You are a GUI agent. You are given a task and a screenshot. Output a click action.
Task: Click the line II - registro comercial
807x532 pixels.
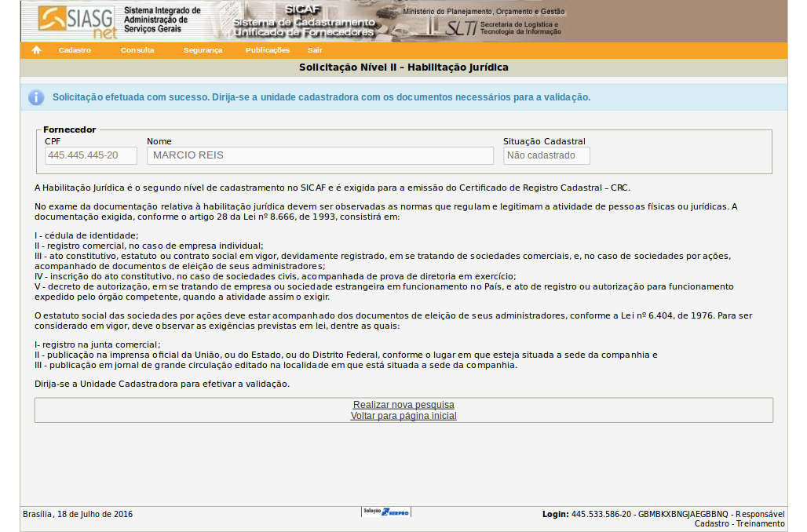pos(148,246)
